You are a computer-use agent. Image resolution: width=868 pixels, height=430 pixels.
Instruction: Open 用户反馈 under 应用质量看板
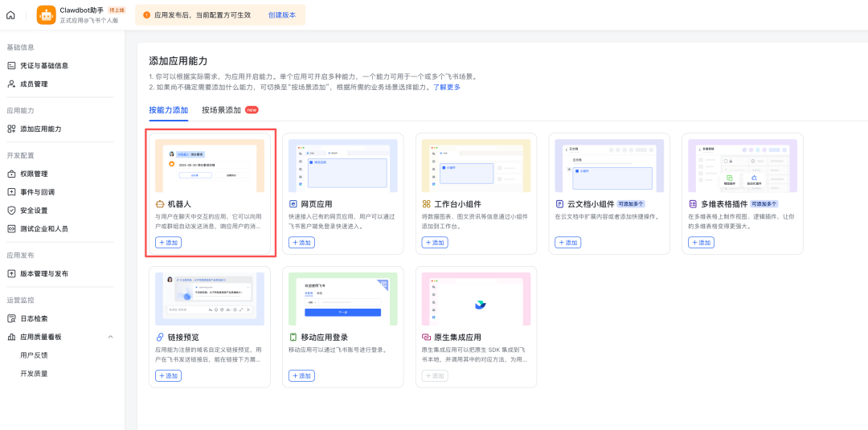point(34,354)
